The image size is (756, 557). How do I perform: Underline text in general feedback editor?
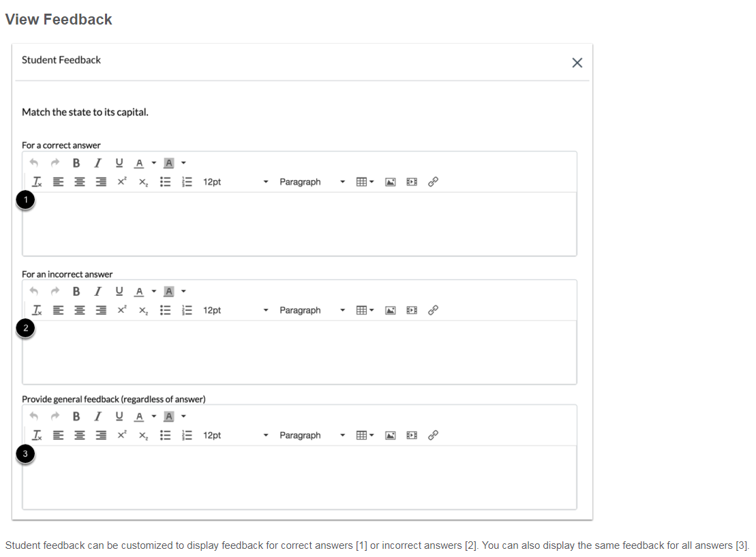tap(119, 416)
